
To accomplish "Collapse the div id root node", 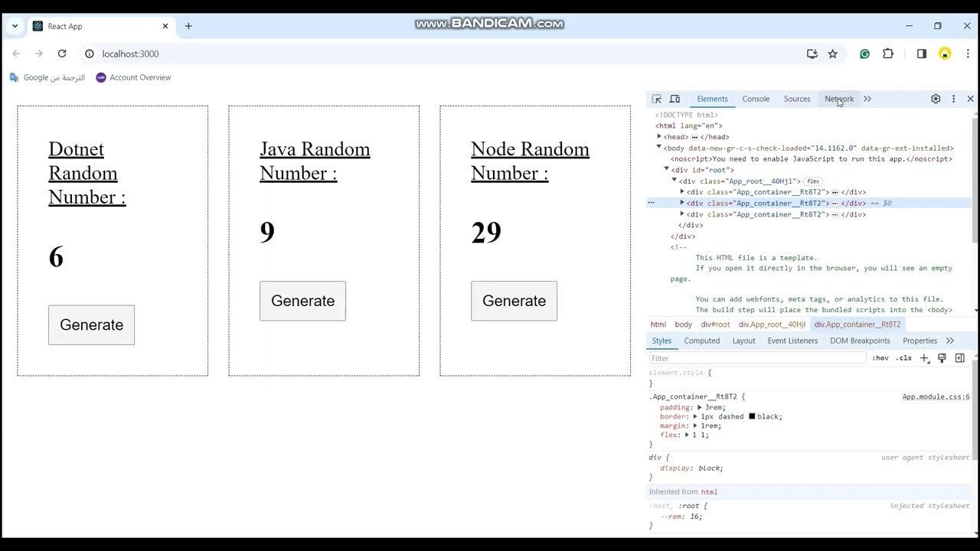I will point(666,169).
